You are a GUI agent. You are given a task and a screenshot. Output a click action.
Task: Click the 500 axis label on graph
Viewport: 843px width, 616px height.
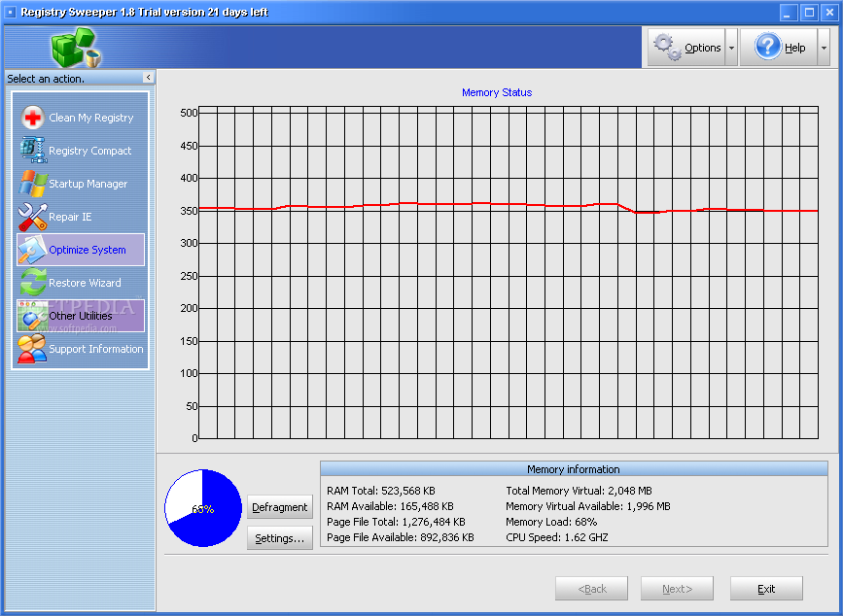pos(189,113)
